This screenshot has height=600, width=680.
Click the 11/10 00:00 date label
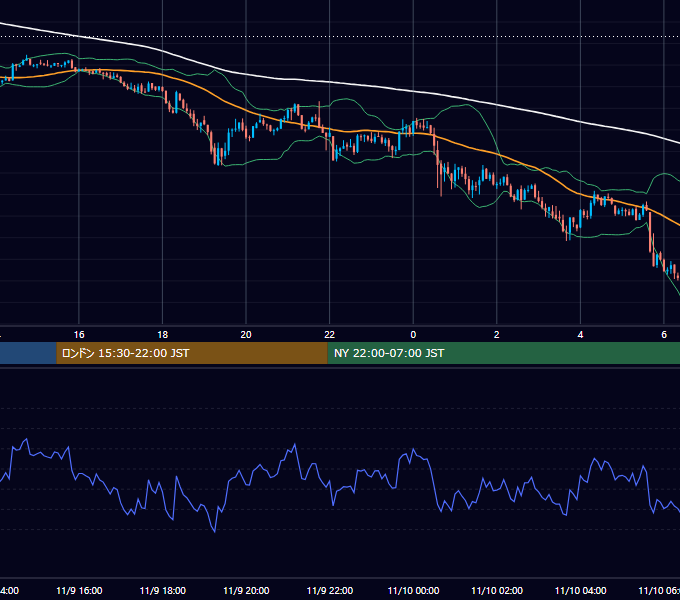click(x=413, y=590)
